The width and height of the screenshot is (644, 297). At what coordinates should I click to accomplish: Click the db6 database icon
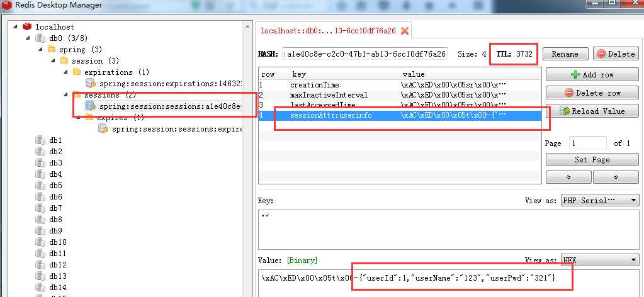[40, 197]
